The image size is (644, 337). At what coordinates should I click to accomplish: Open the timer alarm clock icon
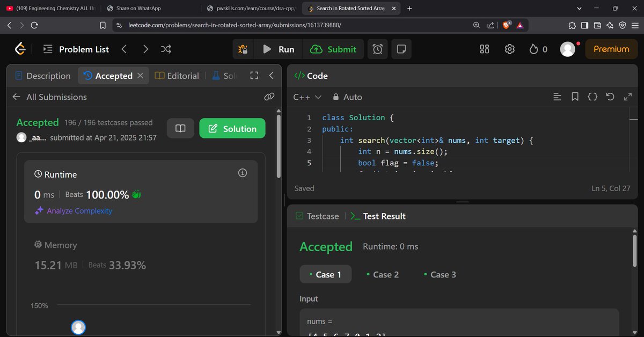tap(378, 49)
